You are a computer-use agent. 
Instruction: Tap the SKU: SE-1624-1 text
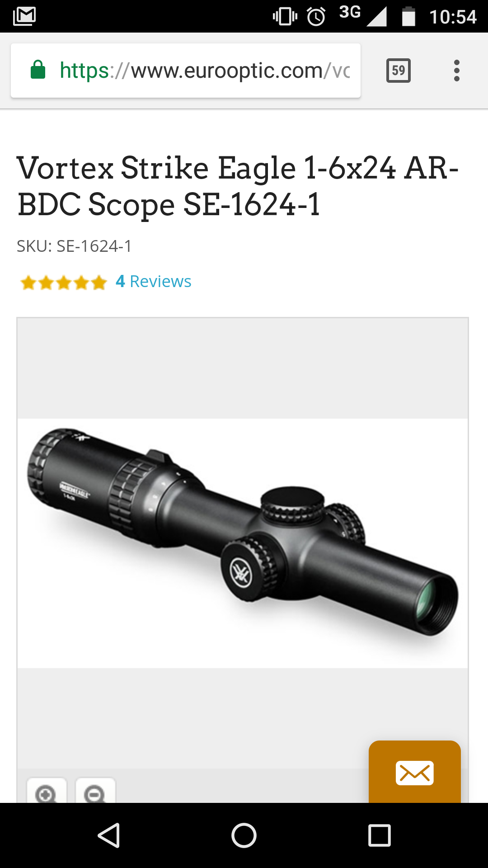pos(74,246)
